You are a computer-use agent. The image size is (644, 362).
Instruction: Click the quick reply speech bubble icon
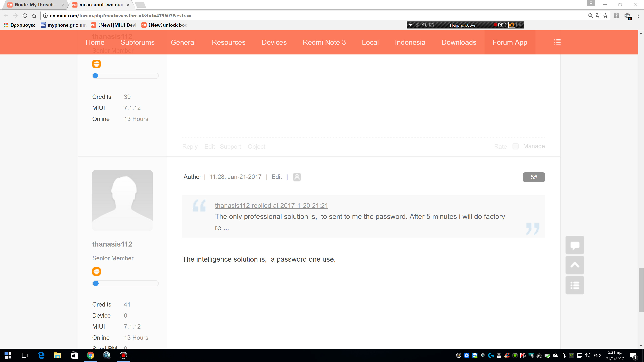click(575, 245)
